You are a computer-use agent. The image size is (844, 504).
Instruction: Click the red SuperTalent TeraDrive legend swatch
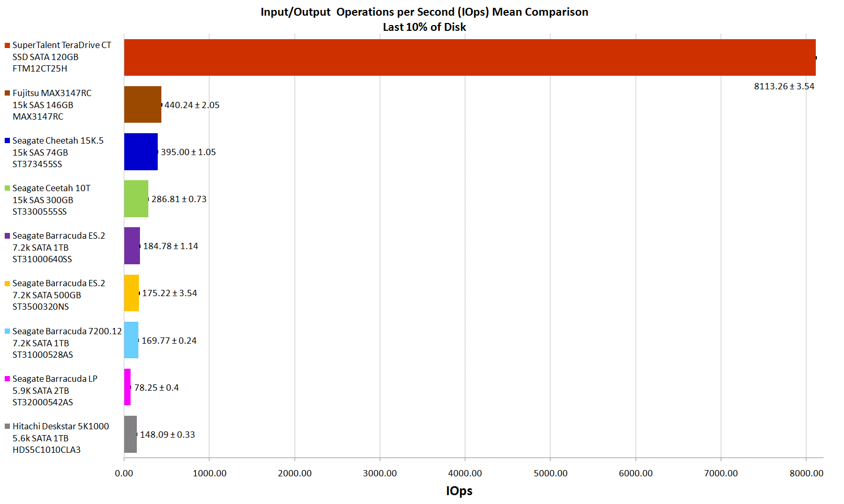click(7, 45)
